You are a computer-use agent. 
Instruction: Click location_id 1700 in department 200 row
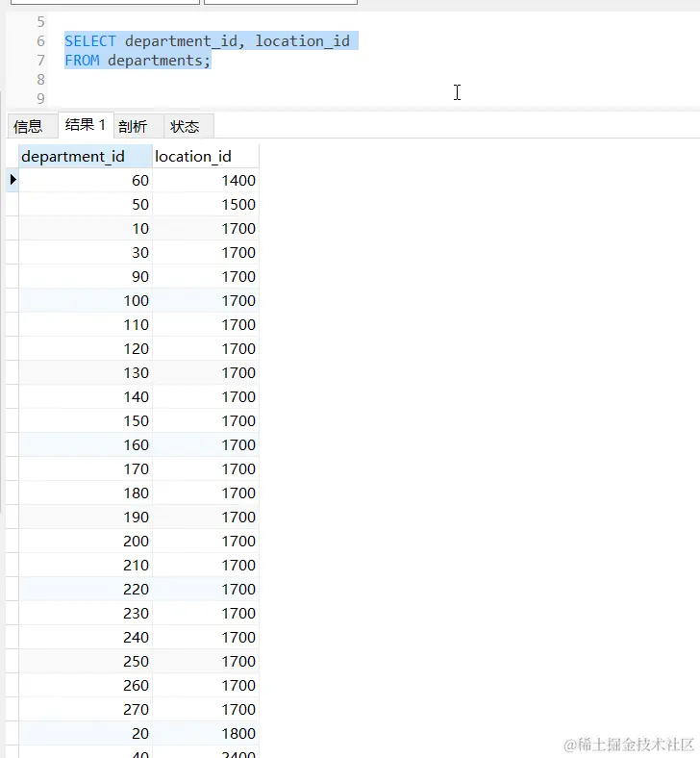(x=206, y=541)
